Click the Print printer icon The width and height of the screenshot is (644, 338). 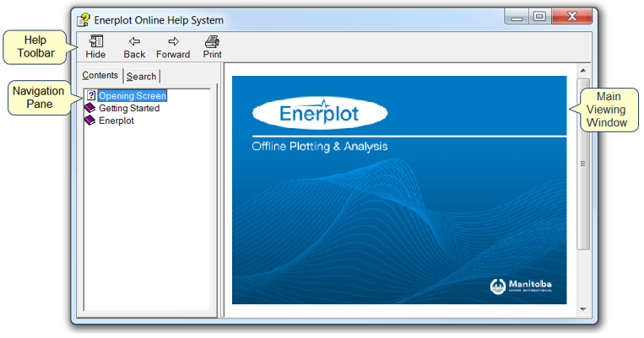(212, 41)
